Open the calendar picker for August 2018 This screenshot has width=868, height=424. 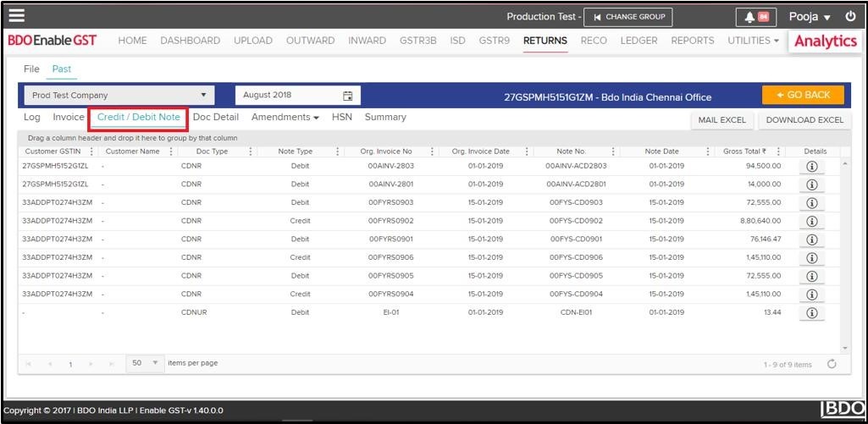pos(347,96)
